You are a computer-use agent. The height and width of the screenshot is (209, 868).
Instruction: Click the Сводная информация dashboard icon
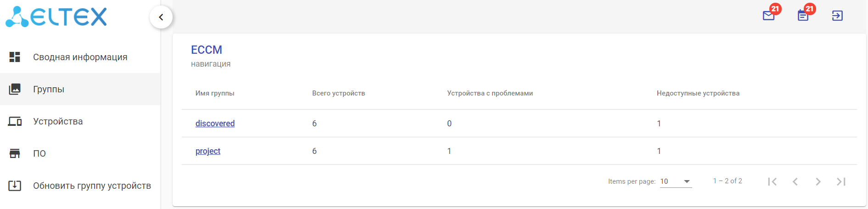(x=15, y=57)
